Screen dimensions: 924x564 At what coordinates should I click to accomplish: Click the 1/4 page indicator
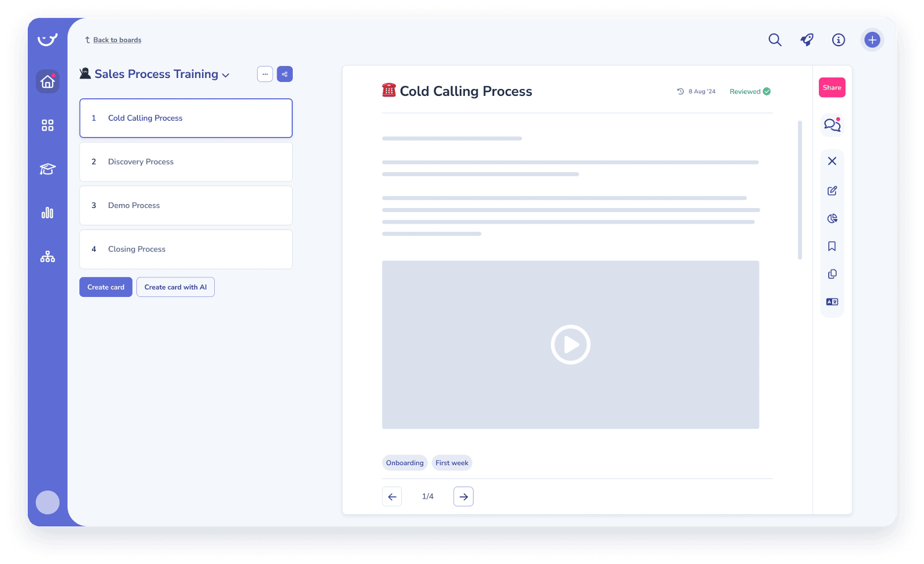pyautogui.click(x=428, y=496)
